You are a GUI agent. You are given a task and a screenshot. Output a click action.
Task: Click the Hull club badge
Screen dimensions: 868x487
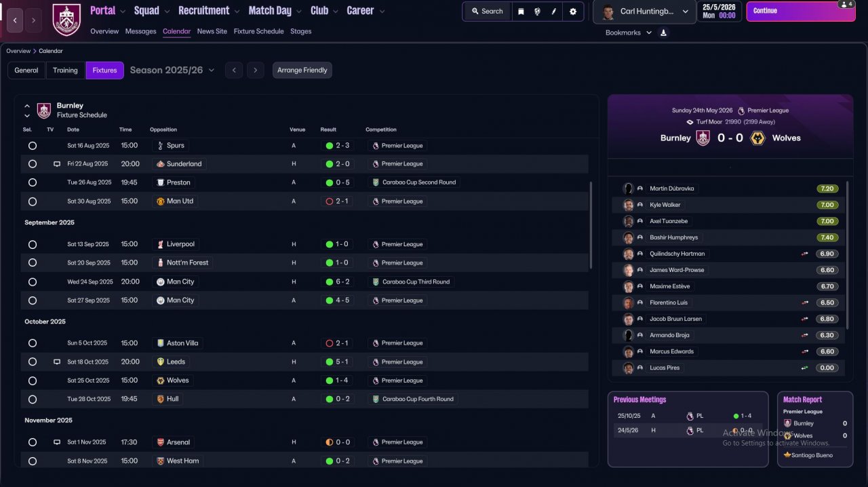[160, 399]
